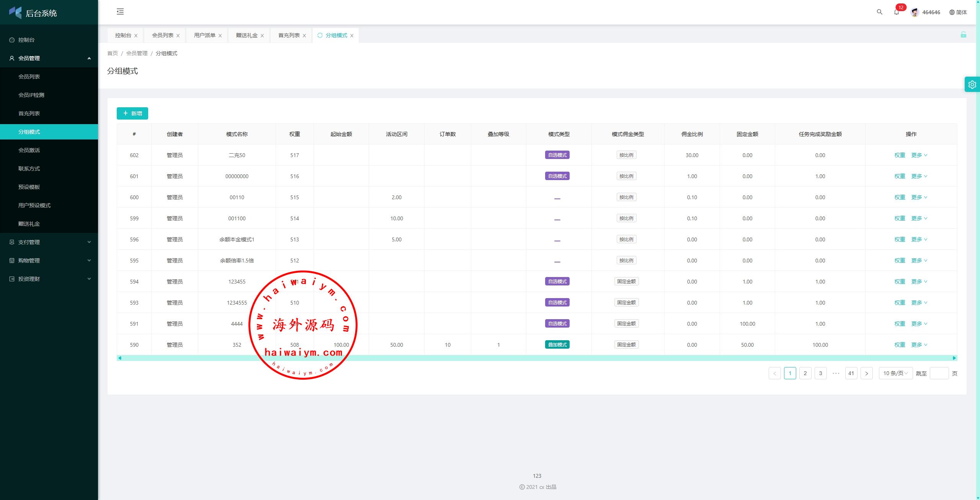Click the green lock icon
The image size is (980, 500).
tap(963, 35)
